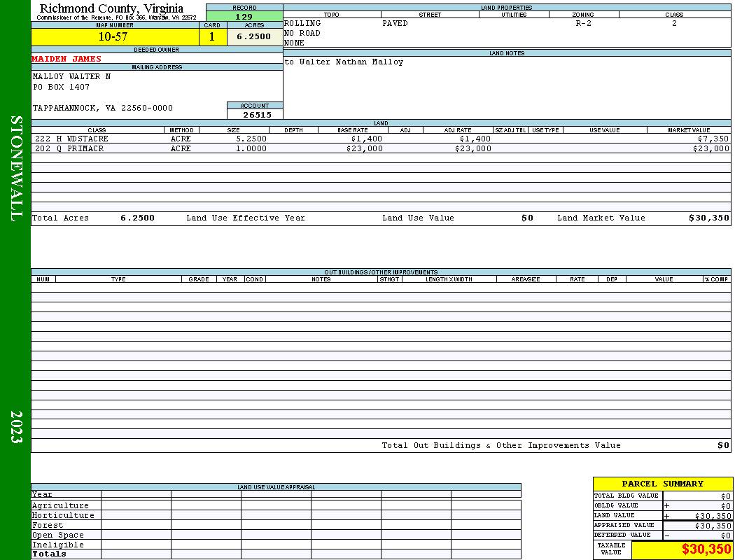Click market value $7,350
Screen dimensions: 735x560
point(713,139)
